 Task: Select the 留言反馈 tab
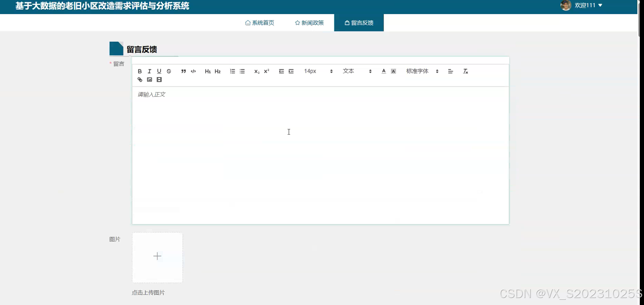359,23
